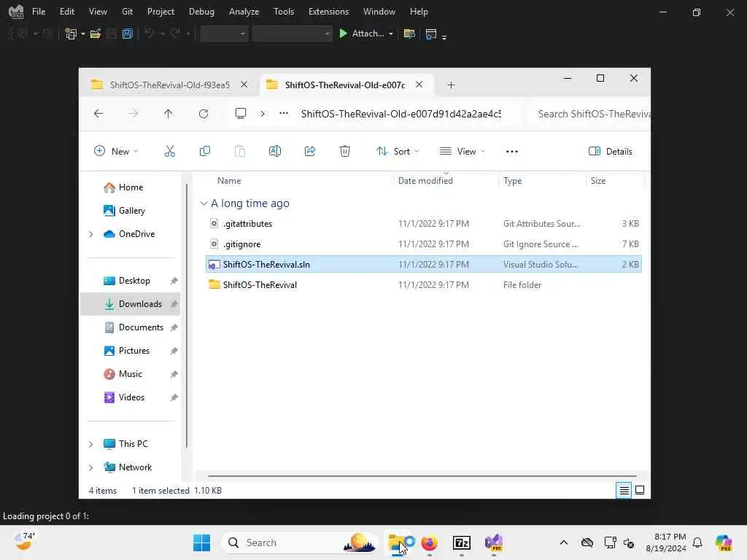Show hidden system tray icons

[564, 542]
